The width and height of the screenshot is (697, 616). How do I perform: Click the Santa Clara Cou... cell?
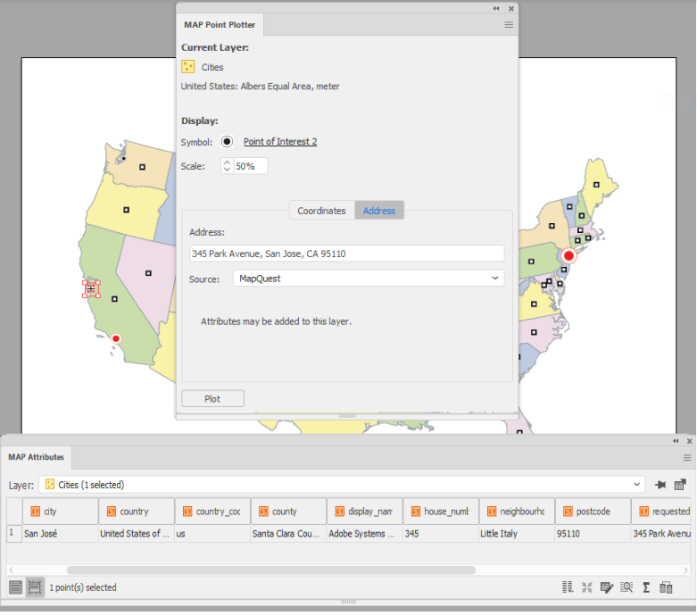coord(288,533)
